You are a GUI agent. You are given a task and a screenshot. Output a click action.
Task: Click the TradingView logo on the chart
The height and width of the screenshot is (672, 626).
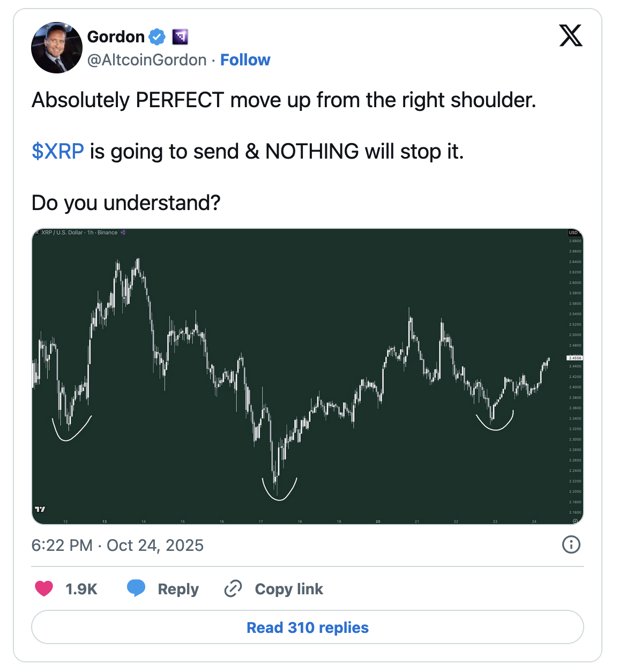point(41,509)
